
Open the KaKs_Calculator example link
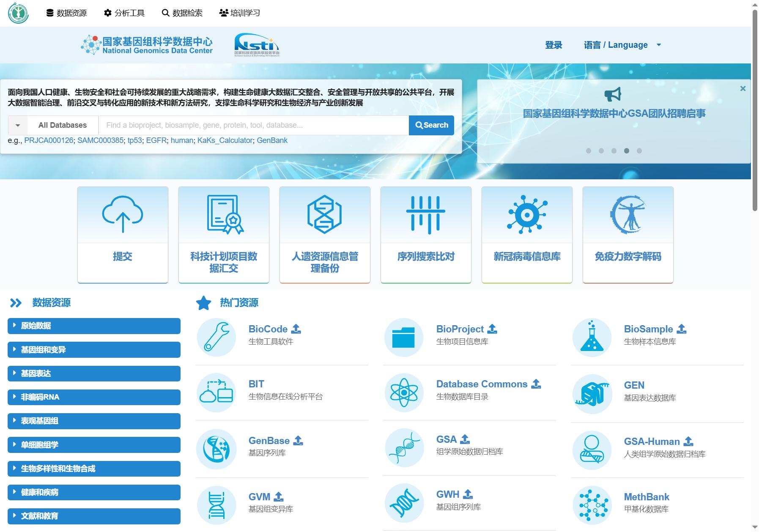(225, 140)
